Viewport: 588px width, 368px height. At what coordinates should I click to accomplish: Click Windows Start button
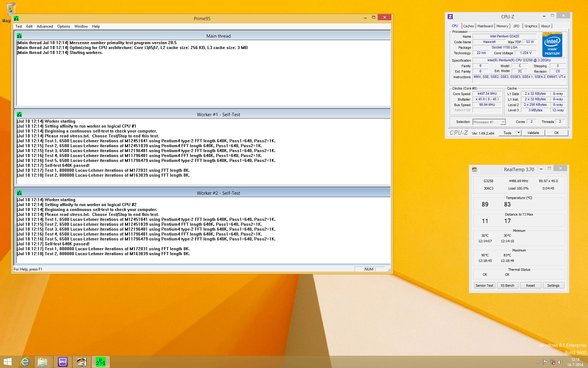(x=7, y=362)
